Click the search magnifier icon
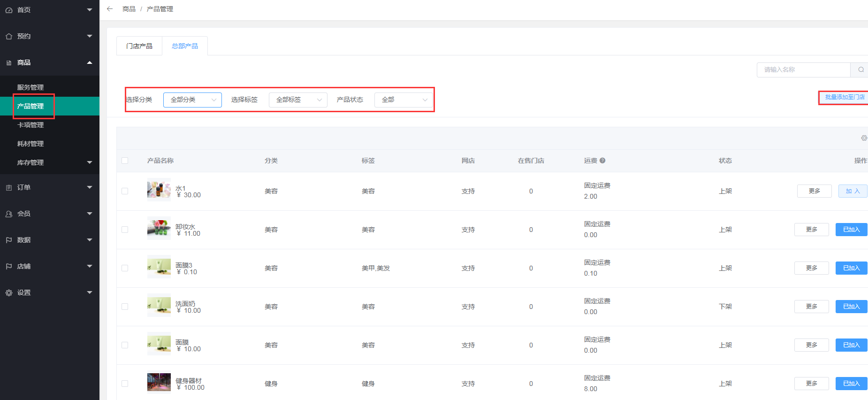868x400 pixels. pyautogui.click(x=861, y=69)
